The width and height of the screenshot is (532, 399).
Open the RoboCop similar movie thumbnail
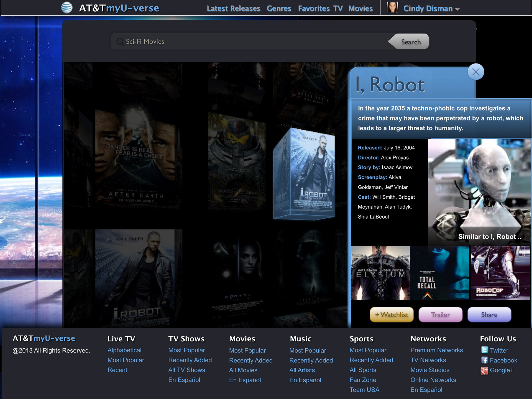coord(500,273)
